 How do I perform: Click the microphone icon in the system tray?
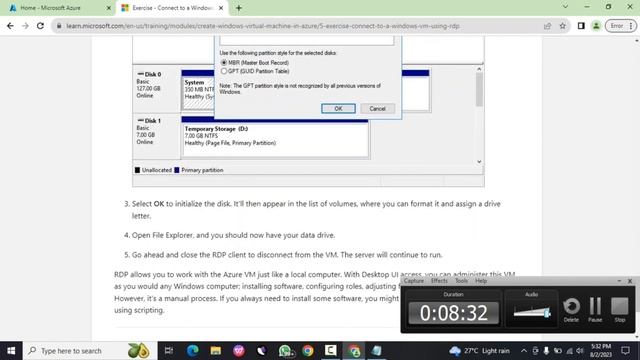coord(546,351)
